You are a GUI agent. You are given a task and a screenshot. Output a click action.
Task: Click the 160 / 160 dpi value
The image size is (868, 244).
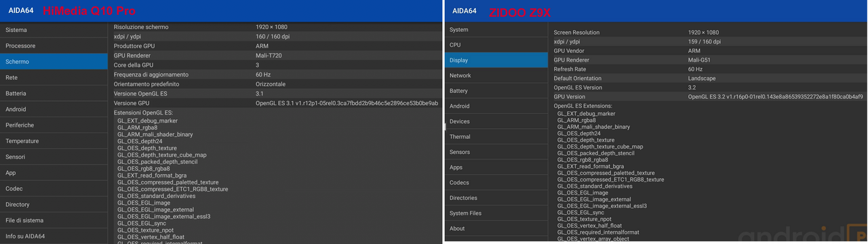[x=273, y=37]
